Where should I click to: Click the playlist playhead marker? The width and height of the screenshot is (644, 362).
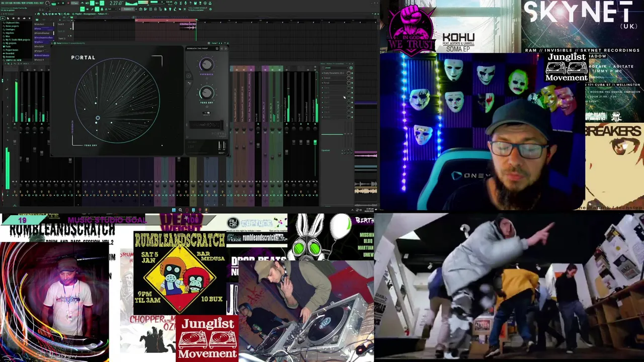tap(196, 20)
